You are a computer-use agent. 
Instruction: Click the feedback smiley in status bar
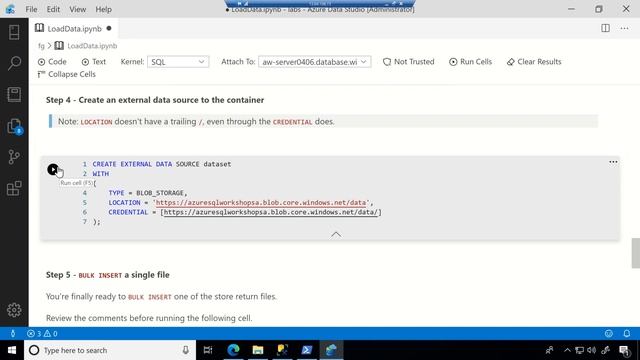(609, 333)
